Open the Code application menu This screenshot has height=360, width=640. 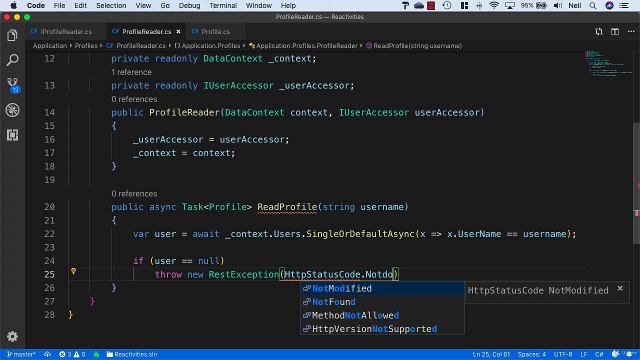pos(36,5)
